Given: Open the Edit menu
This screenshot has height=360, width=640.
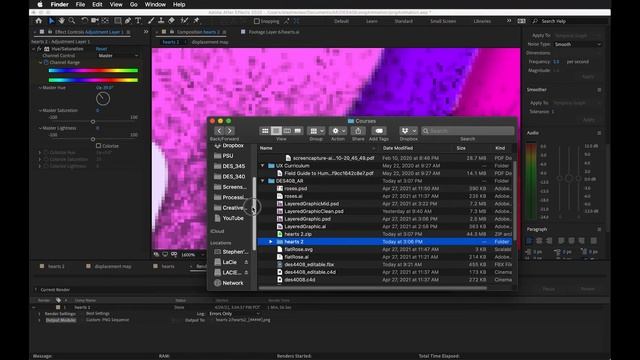Looking at the screenshot, I should pyautogui.click(x=97, y=4).
